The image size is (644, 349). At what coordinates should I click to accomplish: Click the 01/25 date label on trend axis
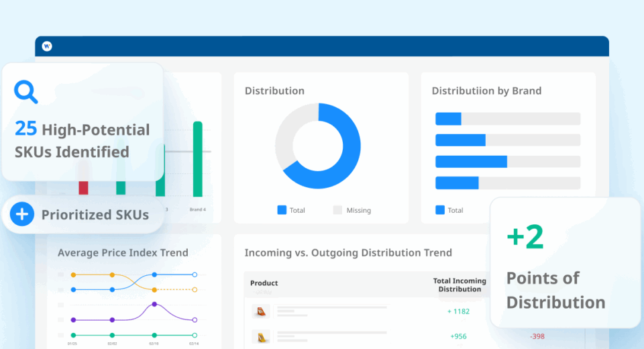[x=72, y=343]
